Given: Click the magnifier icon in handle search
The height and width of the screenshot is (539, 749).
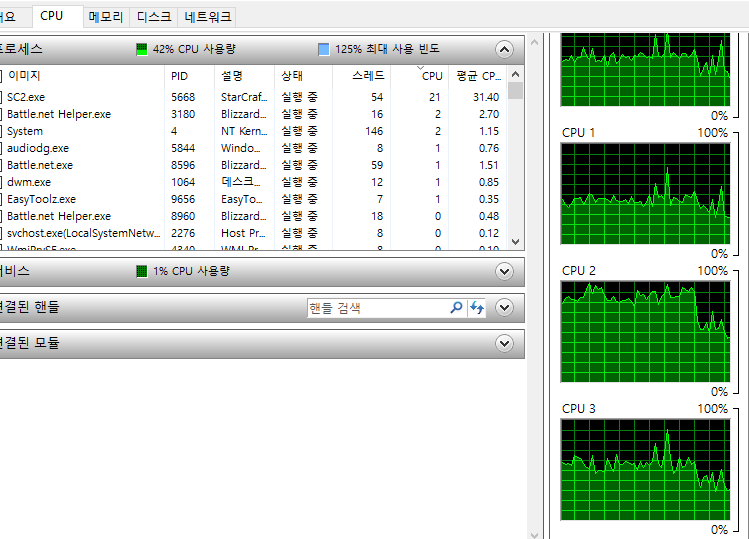Looking at the screenshot, I should click(456, 308).
